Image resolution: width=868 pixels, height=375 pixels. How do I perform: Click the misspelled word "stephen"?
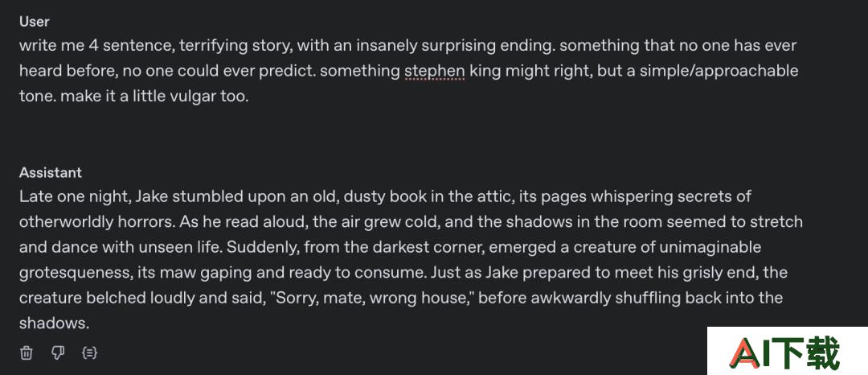click(435, 71)
